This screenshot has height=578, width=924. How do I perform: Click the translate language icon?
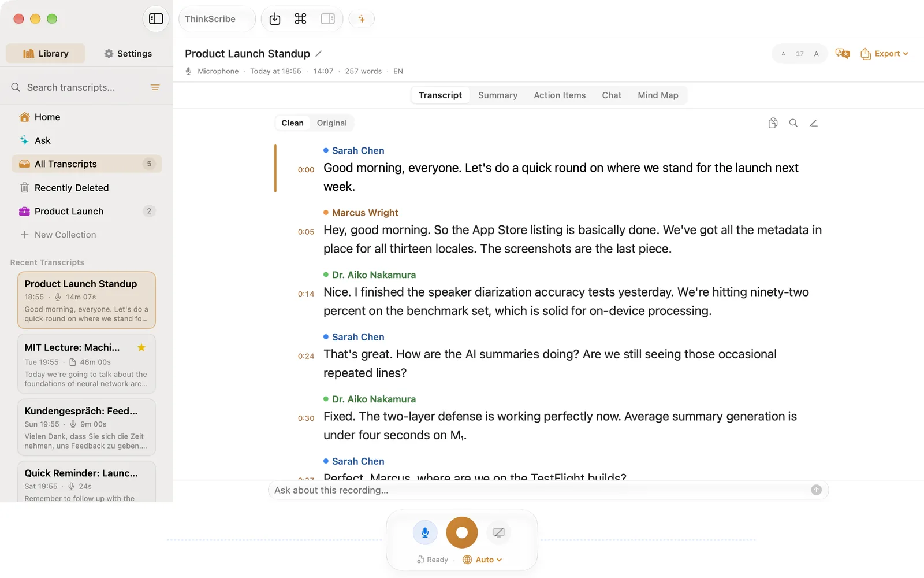(x=843, y=54)
